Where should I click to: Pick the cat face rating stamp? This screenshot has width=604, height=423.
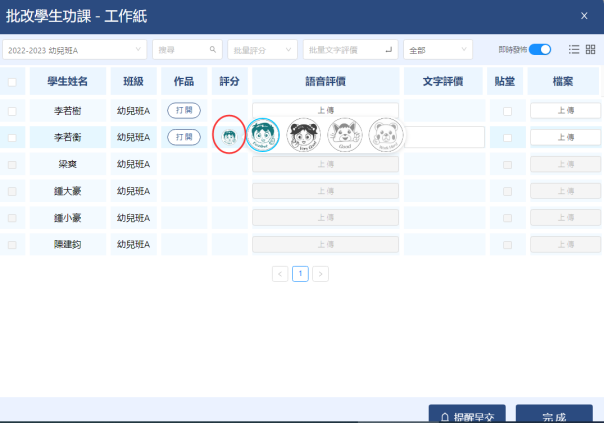pyautogui.click(x=344, y=135)
